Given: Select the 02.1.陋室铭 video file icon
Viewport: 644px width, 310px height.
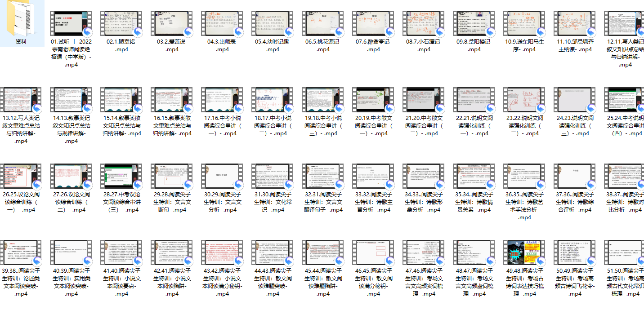Looking at the screenshot, I should point(122,23).
